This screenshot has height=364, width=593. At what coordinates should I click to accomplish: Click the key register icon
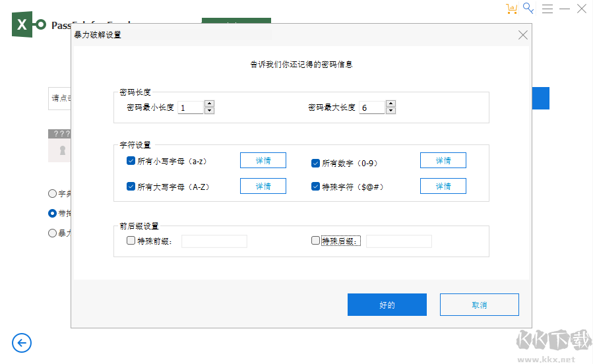[x=528, y=9]
